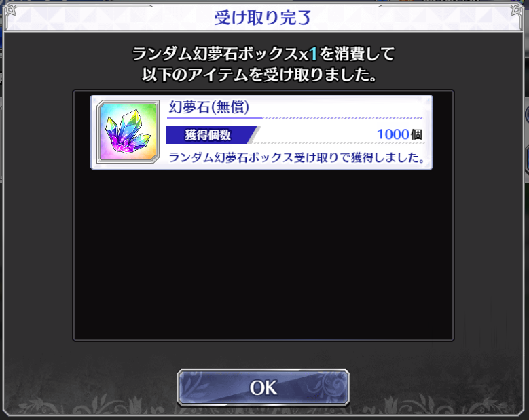529x420 pixels.
Task: Select the 1000個 quantity value
Action: coord(399,134)
